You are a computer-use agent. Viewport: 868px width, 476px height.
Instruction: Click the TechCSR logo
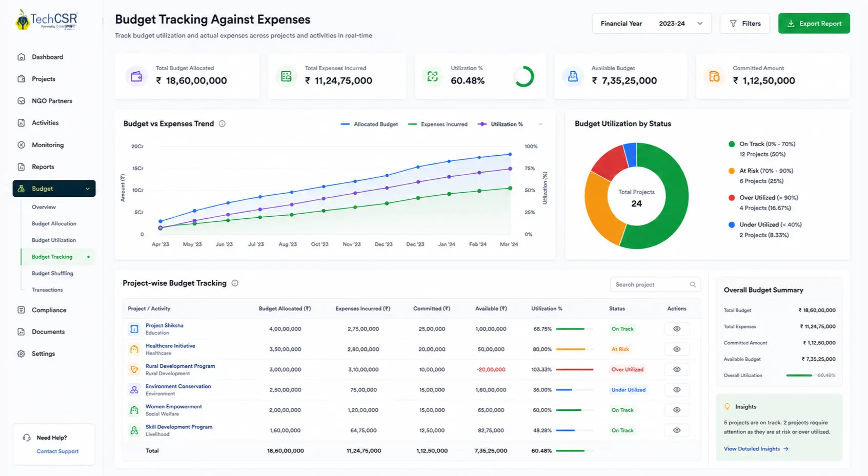point(46,20)
